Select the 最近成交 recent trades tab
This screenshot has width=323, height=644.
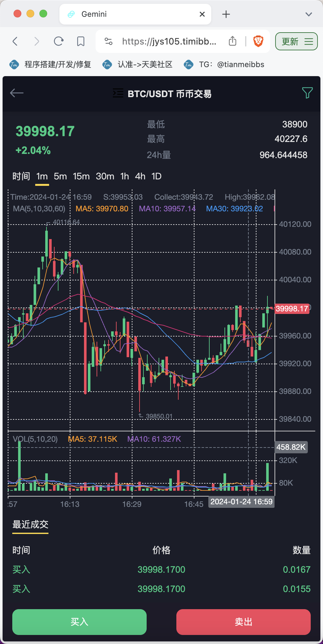(30, 525)
